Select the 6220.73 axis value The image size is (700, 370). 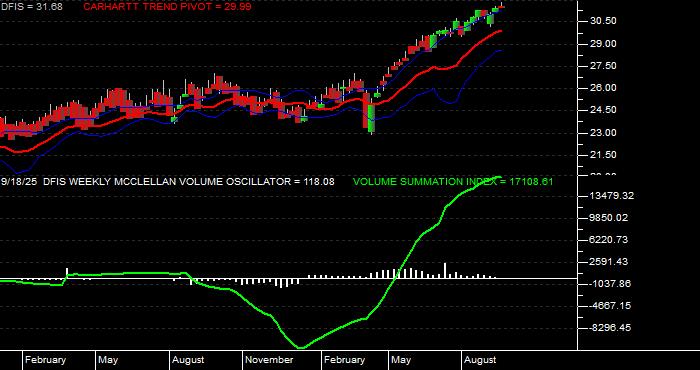pyautogui.click(x=609, y=240)
